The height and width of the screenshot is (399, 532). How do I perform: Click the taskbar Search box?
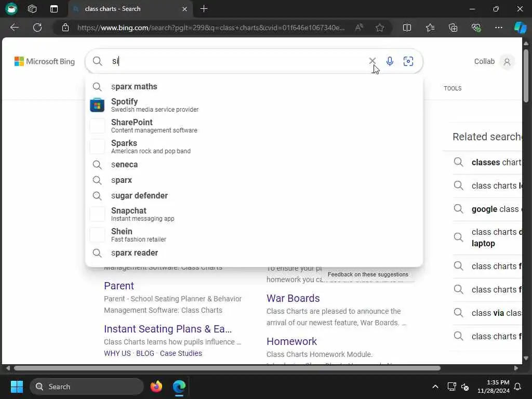87,387
